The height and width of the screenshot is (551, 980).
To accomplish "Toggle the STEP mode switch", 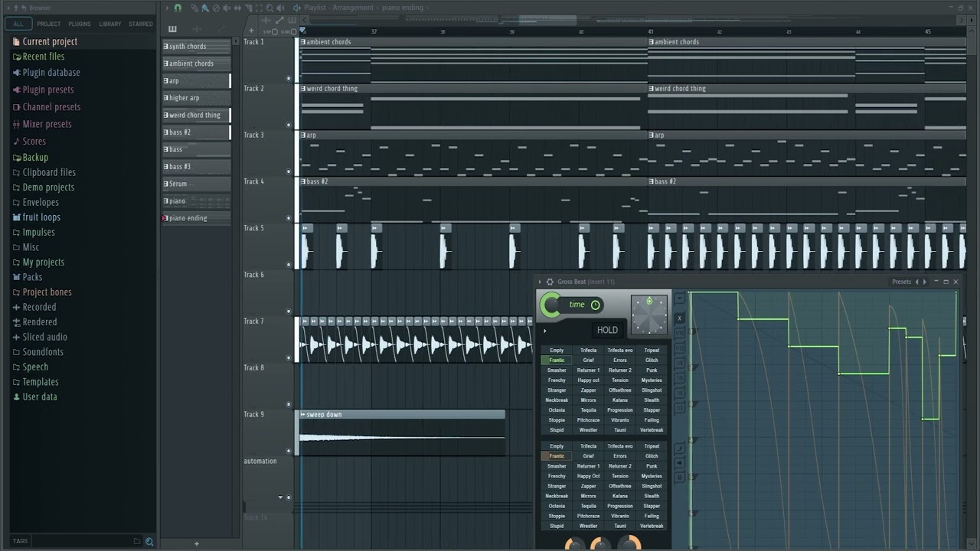I will click(275, 31).
